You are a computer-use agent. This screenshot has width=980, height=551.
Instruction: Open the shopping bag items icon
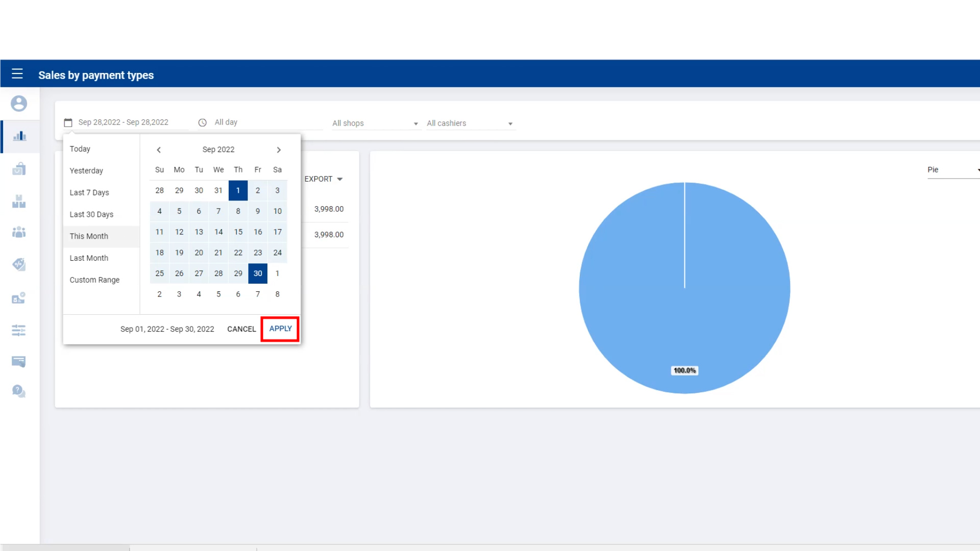pyautogui.click(x=19, y=169)
